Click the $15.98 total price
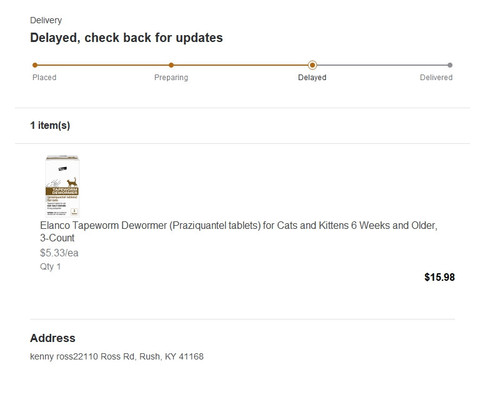The width and height of the screenshot is (500, 404). pyautogui.click(x=439, y=277)
